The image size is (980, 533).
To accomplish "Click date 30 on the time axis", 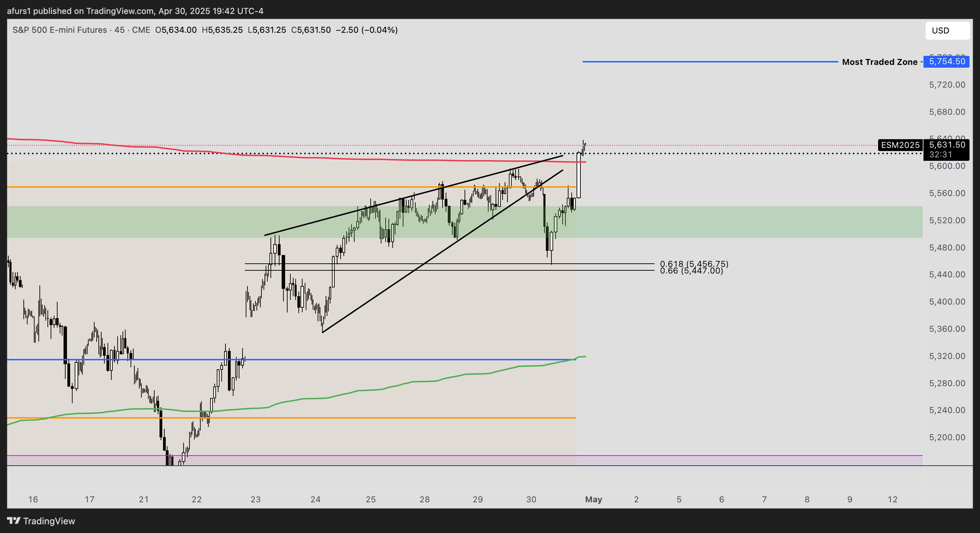I will (x=532, y=500).
